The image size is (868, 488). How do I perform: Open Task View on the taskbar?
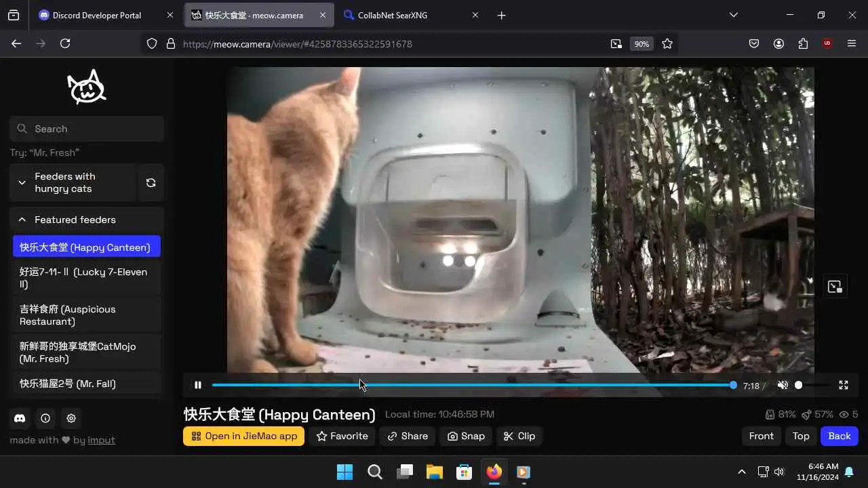405,472
